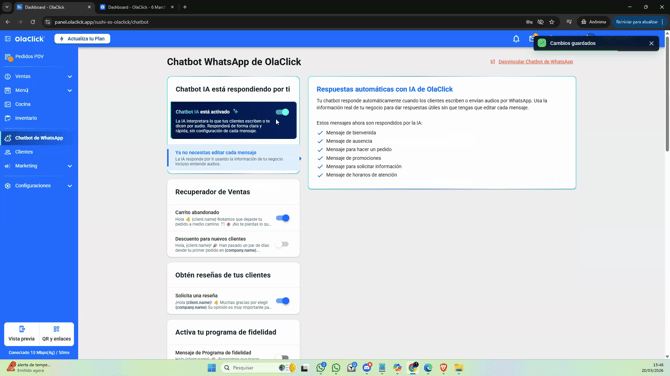Bookmark this page with star icon
The image size is (670, 376).
[x=552, y=22]
